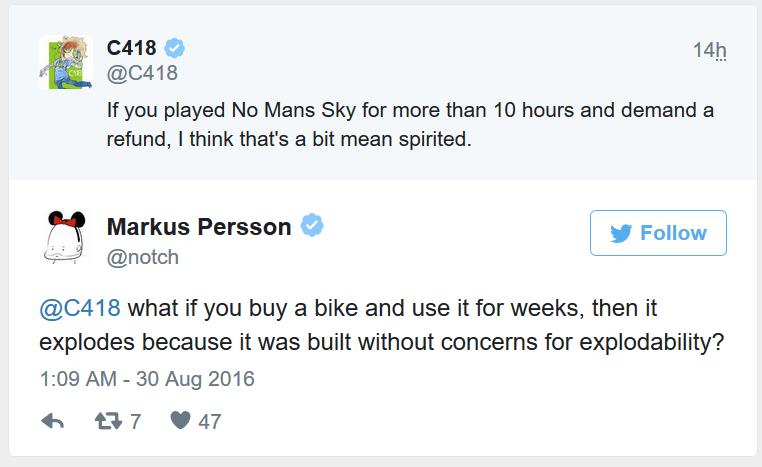Open the @notch handle link
This screenshot has width=762, height=467.
tap(143, 257)
